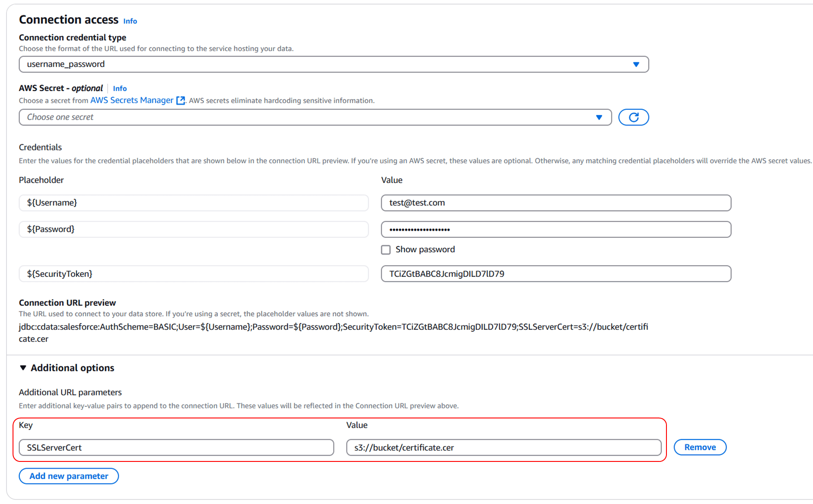Open AWS Secrets Manager via external link icon
The image size is (813, 504).
(181, 100)
